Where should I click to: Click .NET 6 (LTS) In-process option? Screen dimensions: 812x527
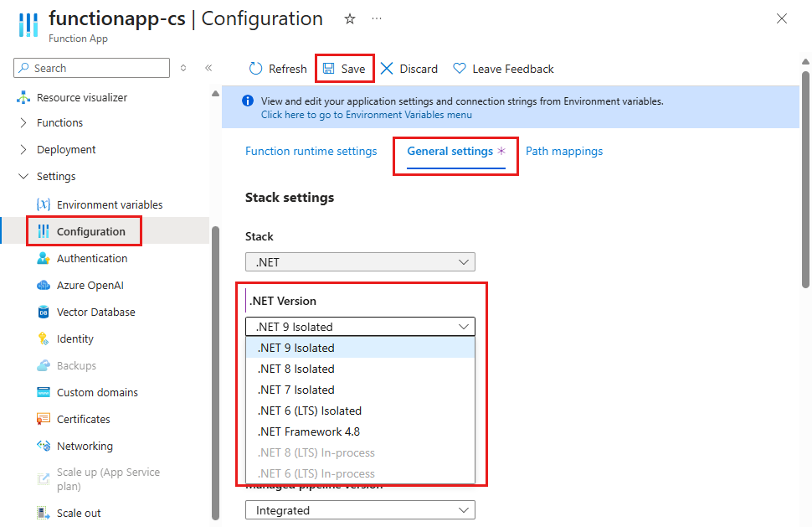[x=360, y=473]
